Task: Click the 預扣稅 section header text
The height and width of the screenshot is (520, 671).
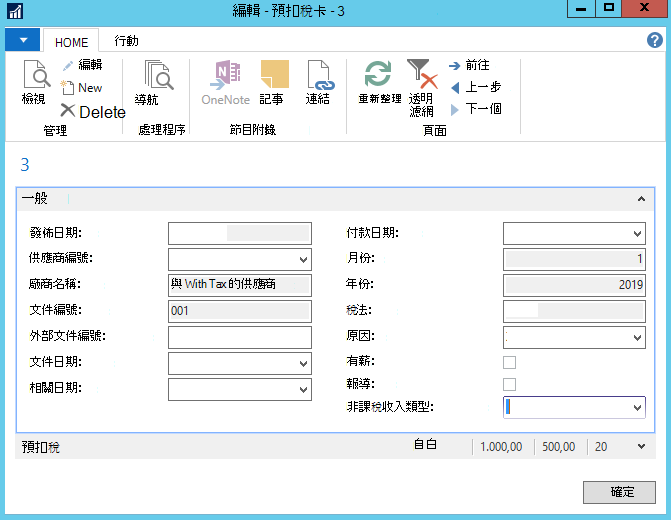Action: (x=41, y=447)
